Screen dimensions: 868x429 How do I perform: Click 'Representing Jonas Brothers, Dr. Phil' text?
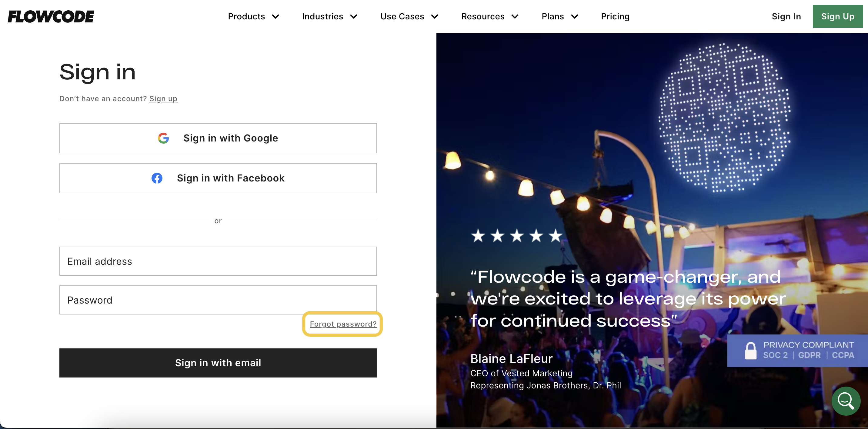point(546,386)
